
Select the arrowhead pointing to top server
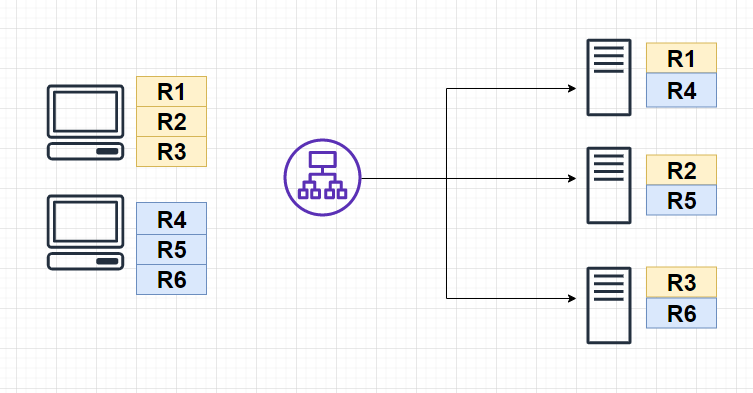click(572, 88)
